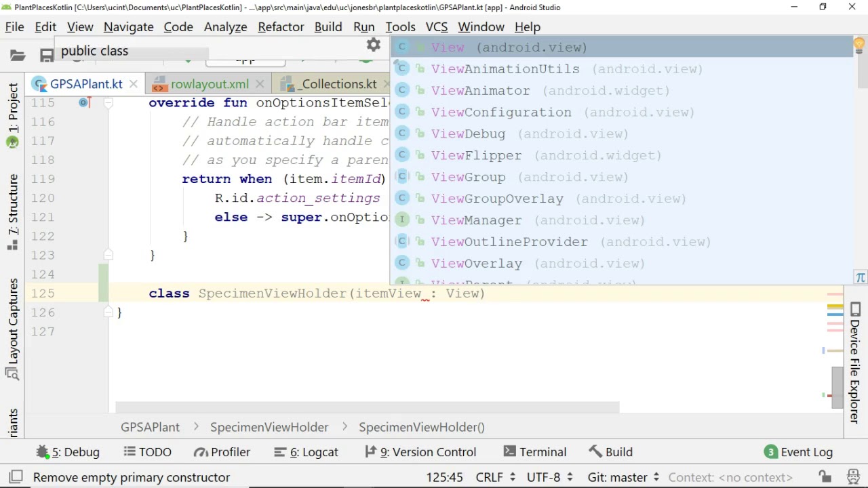This screenshot has height=488, width=868.
Task: Click the pi symbol icon in the completion popup
Action: tap(861, 278)
